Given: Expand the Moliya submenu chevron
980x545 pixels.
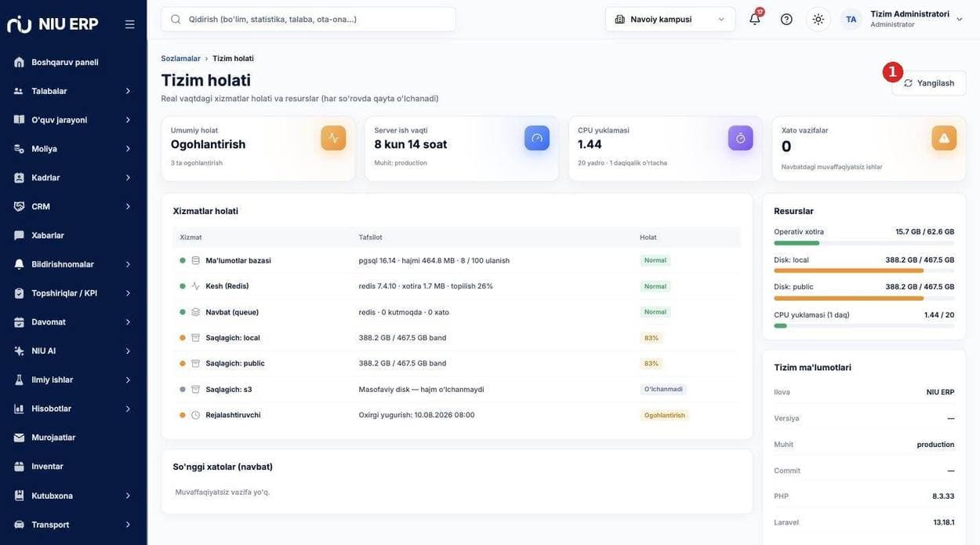Looking at the screenshot, I should click(128, 149).
